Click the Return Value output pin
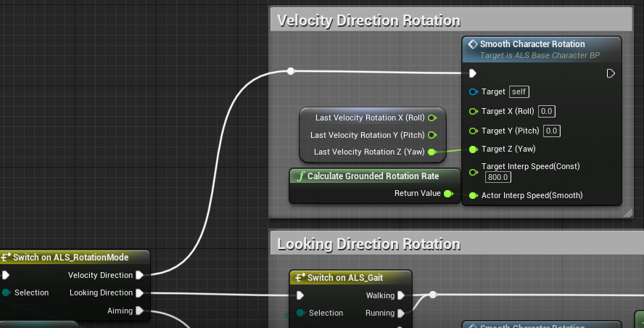This screenshot has height=328, width=644. 447,194
